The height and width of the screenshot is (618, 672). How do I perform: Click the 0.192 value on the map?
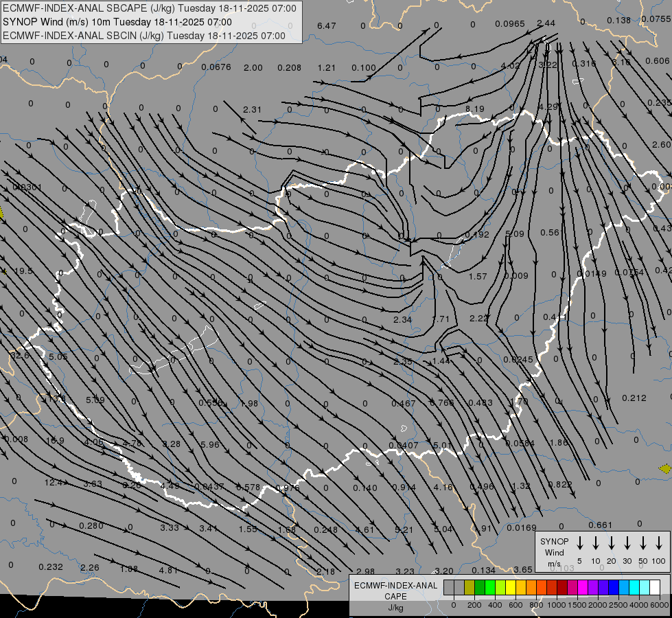tap(477, 235)
